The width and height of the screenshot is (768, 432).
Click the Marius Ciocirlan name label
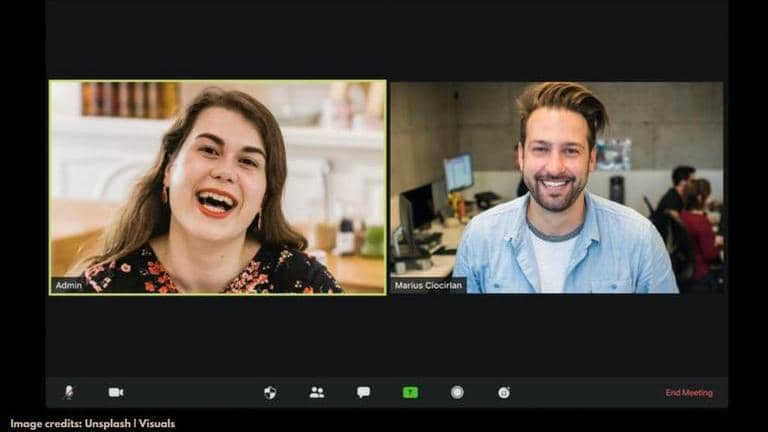pos(428,285)
